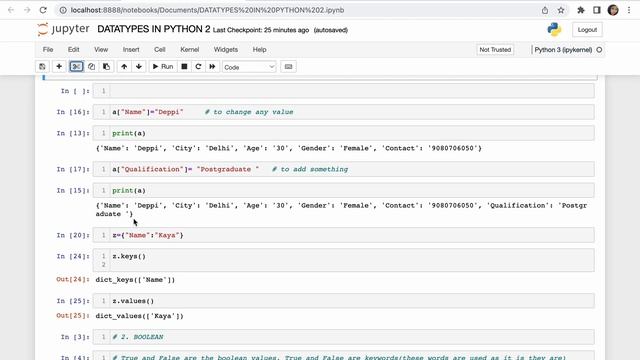Select the z.keys() cell
This screenshot has height=360, width=640.
(343, 260)
